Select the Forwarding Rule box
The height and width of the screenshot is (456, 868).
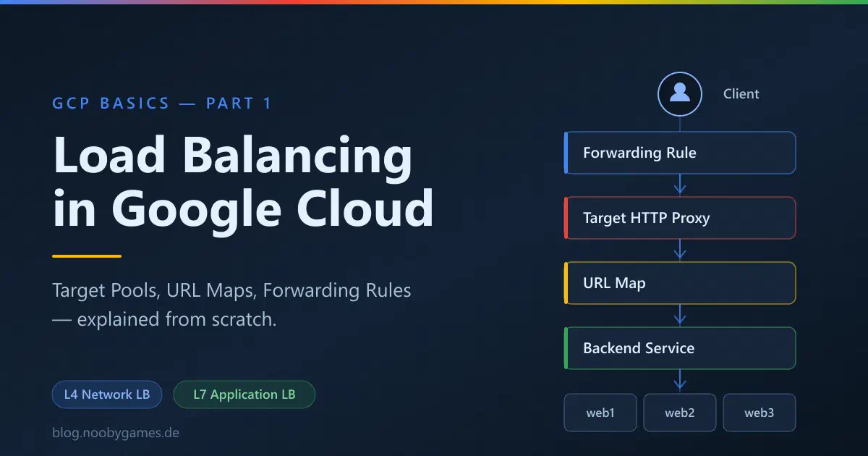click(x=680, y=153)
